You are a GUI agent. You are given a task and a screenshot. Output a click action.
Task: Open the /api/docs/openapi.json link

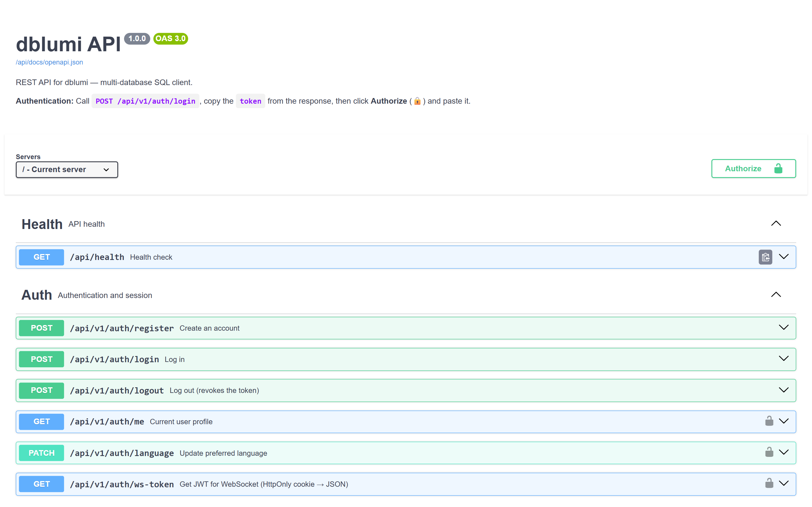(49, 62)
